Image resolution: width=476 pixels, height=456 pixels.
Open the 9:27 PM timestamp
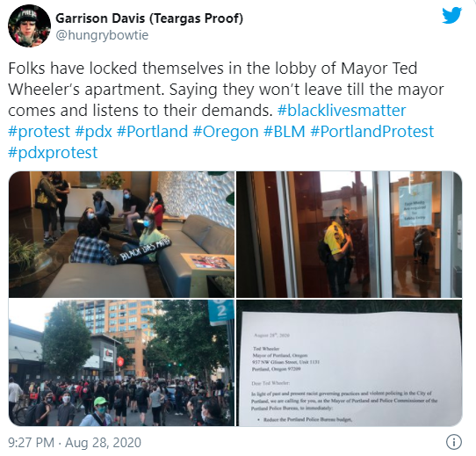(31, 443)
